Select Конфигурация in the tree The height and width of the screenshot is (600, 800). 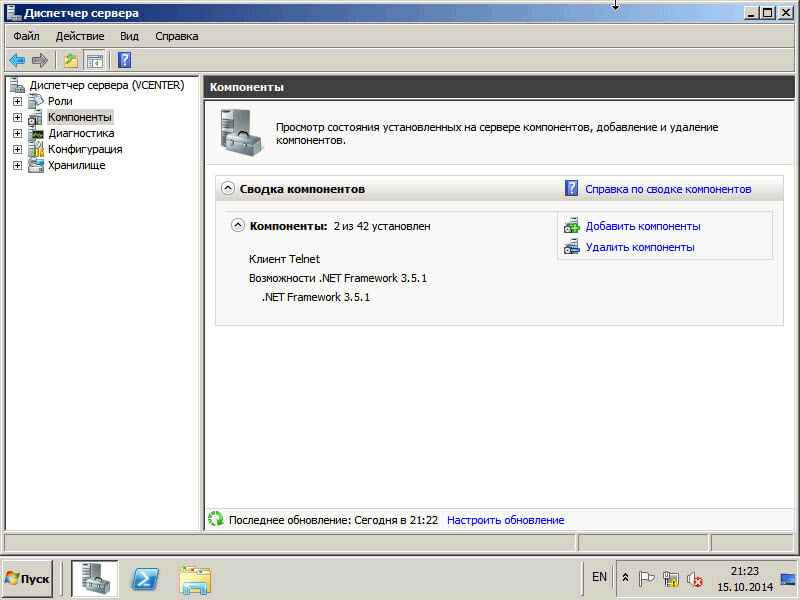coord(85,149)
